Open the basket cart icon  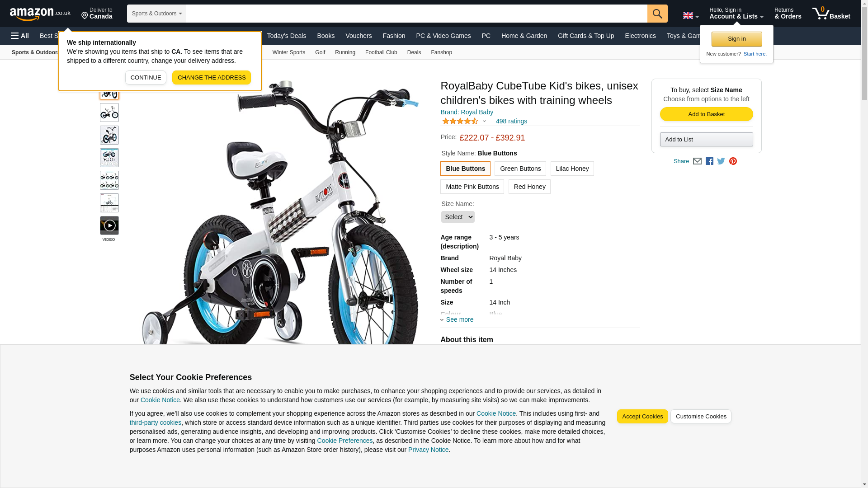pyautogui.click(x=831, y=13)
